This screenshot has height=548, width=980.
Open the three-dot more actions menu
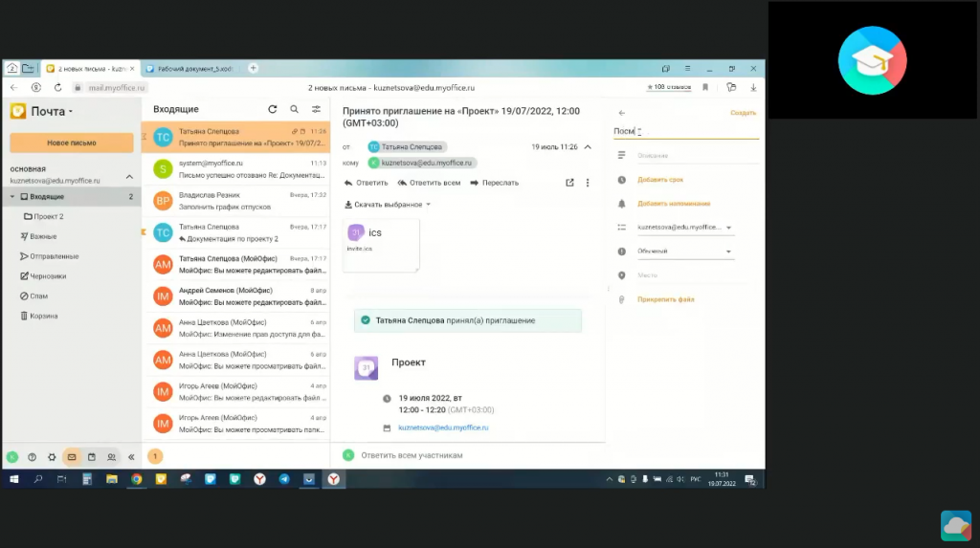tap(588, 183)
